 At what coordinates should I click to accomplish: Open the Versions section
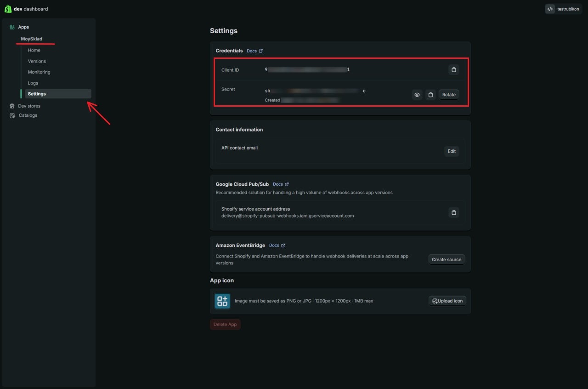click(x=37, y=61)
